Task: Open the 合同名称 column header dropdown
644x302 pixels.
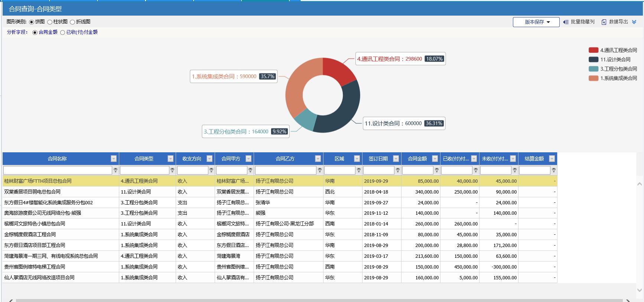Action: [114, 159]
